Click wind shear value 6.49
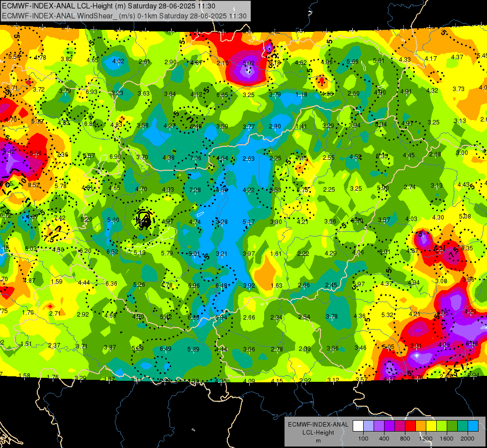Screen dimensions: 487x448 coord(166,349)
